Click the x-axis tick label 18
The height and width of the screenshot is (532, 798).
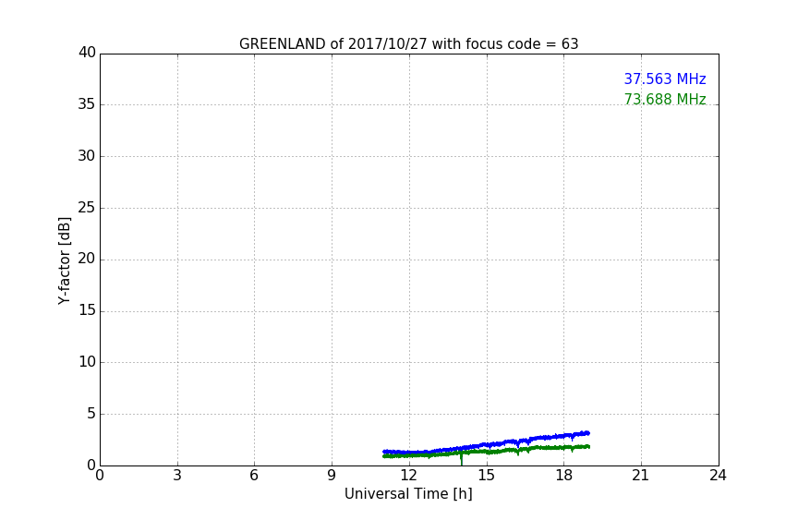pyautogui.click(x=563, y=476)
